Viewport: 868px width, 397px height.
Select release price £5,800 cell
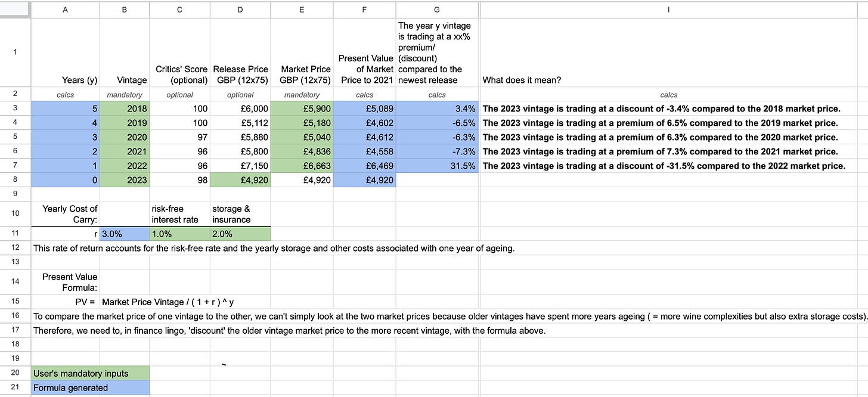point(240,151)
